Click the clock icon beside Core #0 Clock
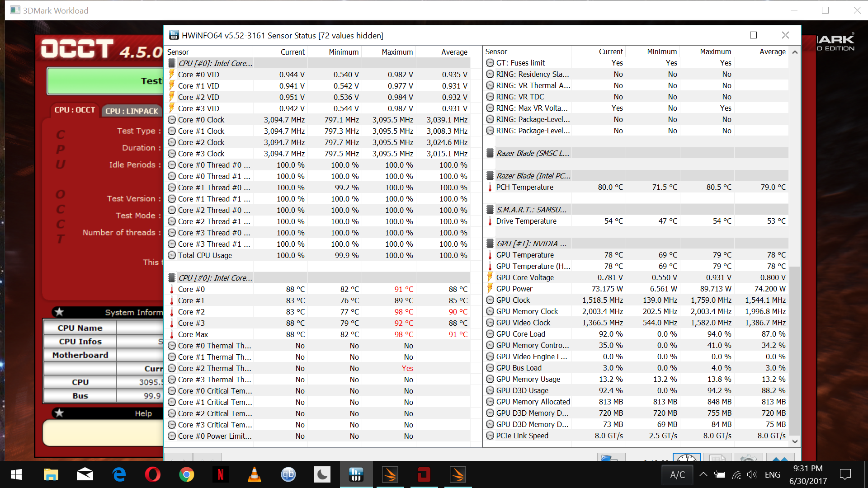The width and height of the screenshot is (868, 488). tap(172, 120)
